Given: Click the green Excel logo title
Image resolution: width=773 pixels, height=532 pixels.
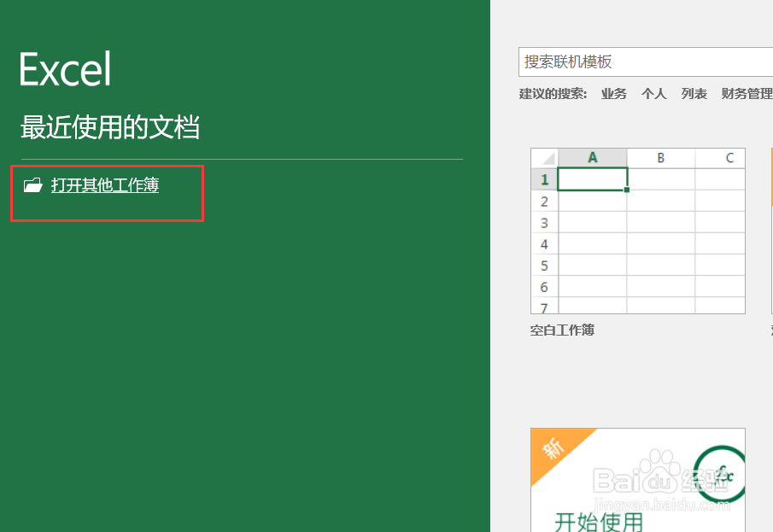Looking at the screenshot, I should coord(63,67).
